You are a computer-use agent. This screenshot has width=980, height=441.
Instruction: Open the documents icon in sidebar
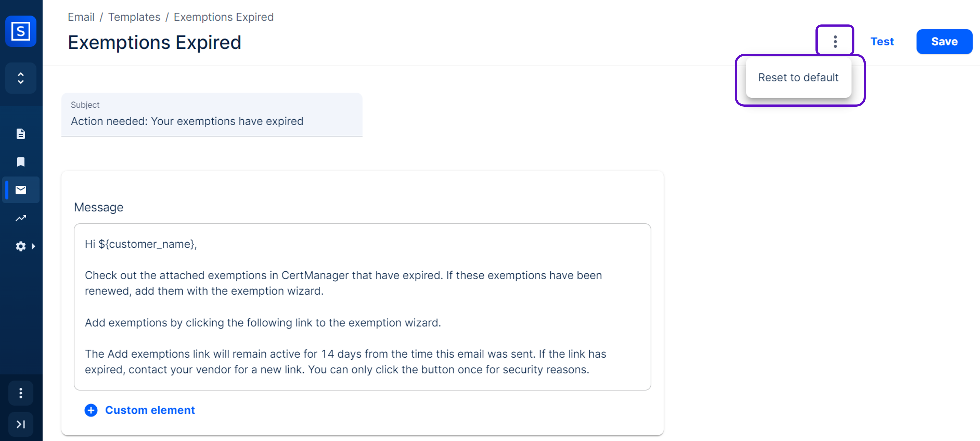21,134
